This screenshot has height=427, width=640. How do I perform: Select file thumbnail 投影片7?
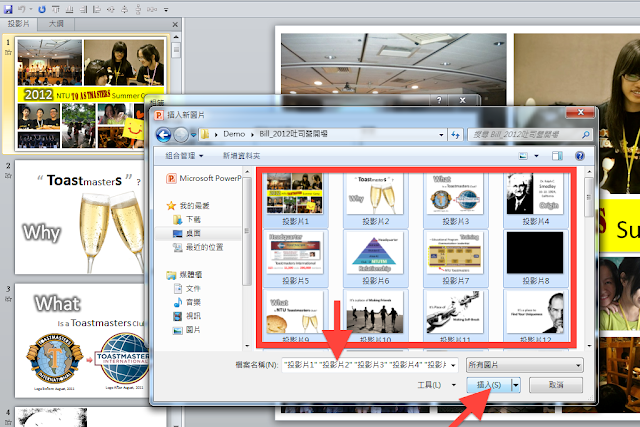point(456,258)
